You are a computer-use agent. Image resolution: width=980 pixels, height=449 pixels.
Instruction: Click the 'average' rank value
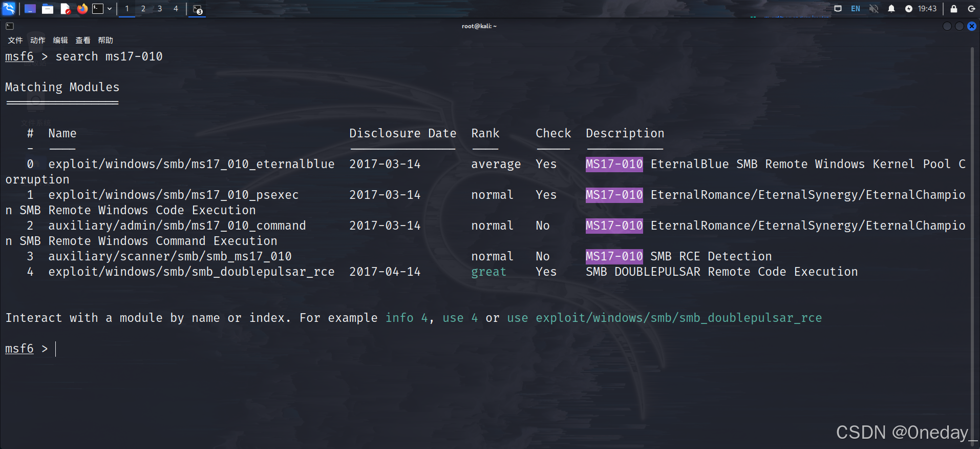[x=496, y=165]
